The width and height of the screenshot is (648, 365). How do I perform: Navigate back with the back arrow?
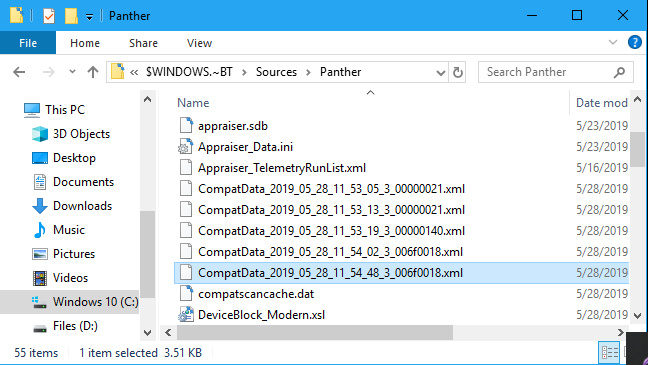(19, 72)
